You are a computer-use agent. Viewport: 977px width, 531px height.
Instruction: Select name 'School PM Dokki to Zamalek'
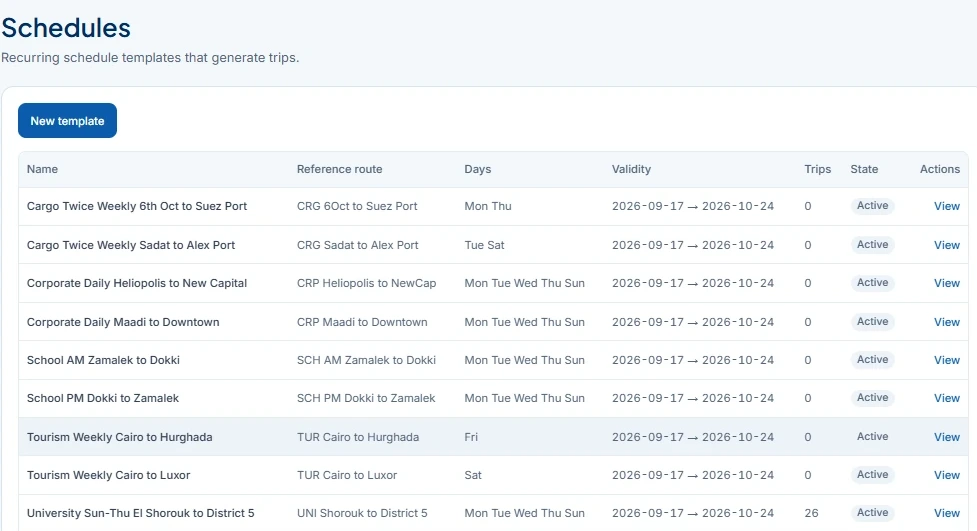click(103, 398)
